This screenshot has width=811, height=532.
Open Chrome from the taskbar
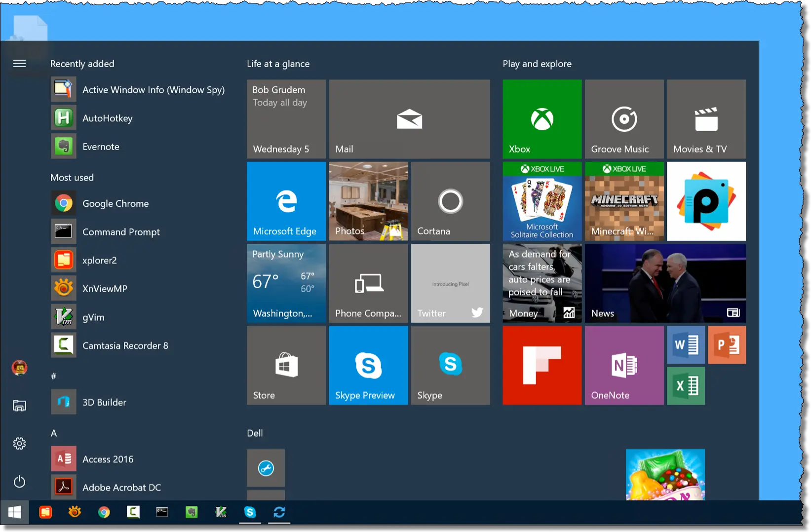click(x=104, y=512)
